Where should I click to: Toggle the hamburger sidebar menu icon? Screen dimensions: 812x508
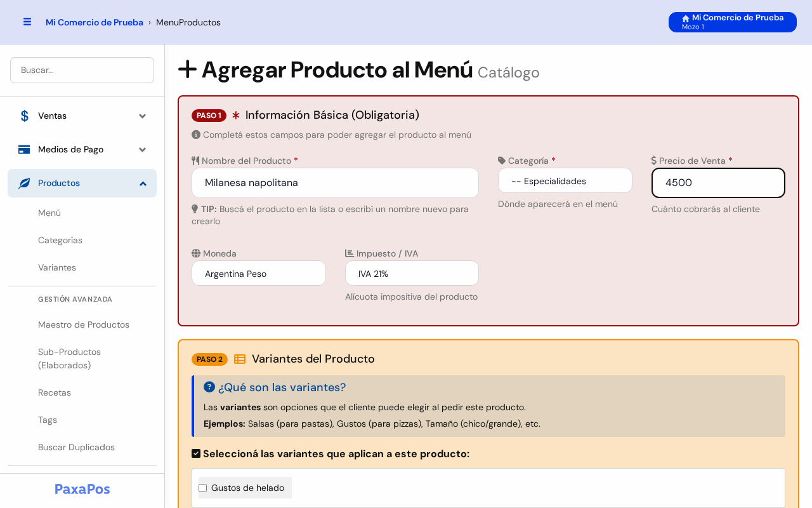pyautogui.click(x=27, y=22)
